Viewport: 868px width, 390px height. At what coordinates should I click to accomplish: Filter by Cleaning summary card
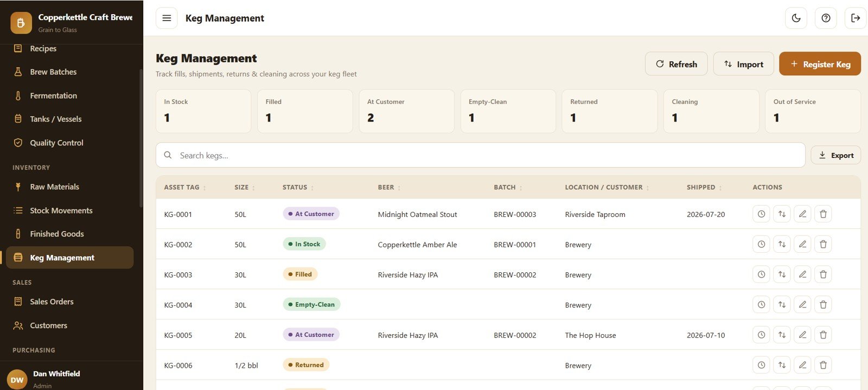(x=711, y=111)
